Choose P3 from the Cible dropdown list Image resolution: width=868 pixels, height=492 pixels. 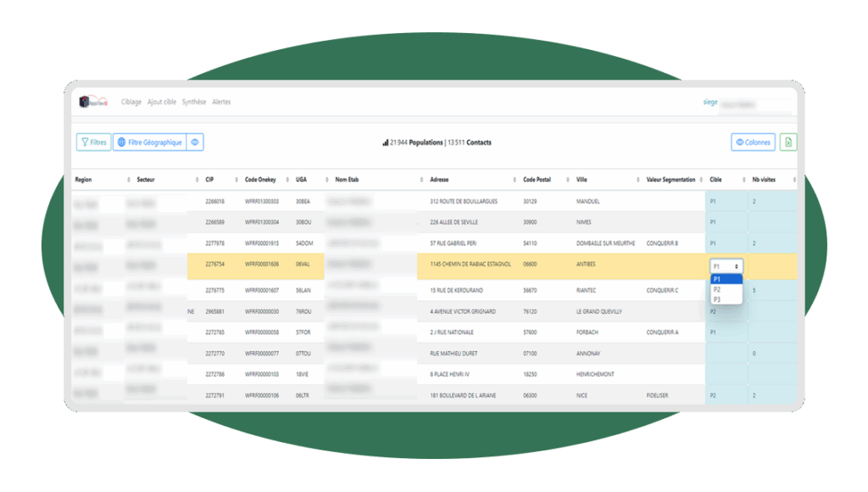click(717, 299)
